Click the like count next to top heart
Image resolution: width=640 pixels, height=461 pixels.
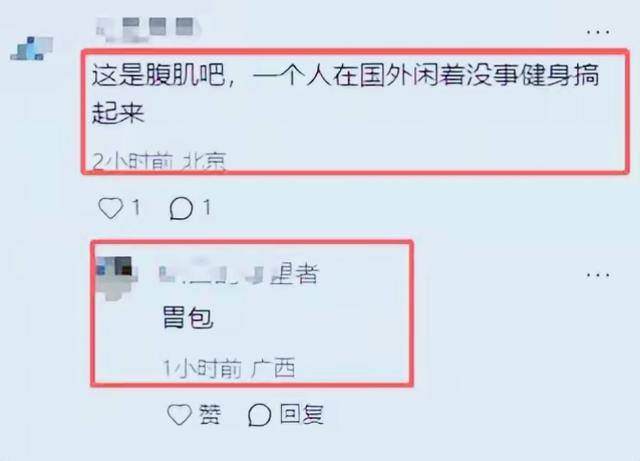click(x=137, y=207)
